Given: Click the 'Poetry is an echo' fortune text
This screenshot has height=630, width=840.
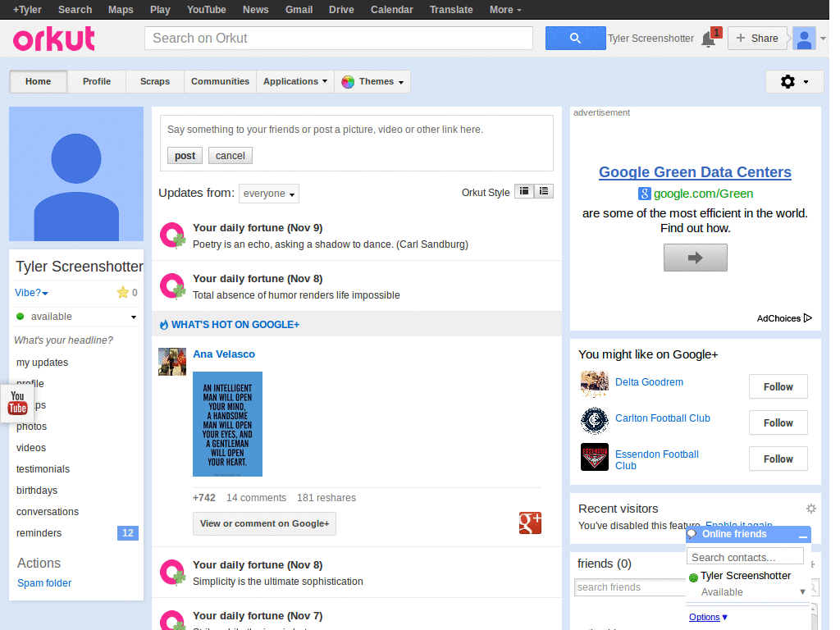Looking at the screenshot, I should (331, 244).
